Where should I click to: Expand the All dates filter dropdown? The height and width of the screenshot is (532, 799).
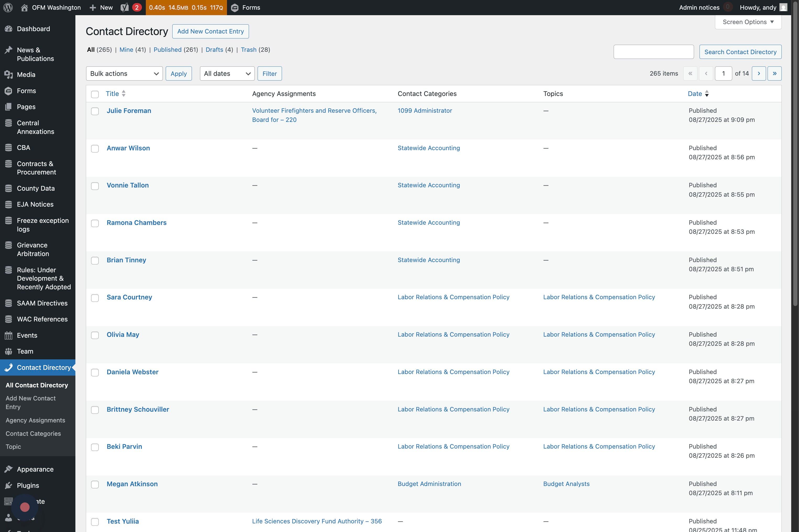click(x=227, y=73)
